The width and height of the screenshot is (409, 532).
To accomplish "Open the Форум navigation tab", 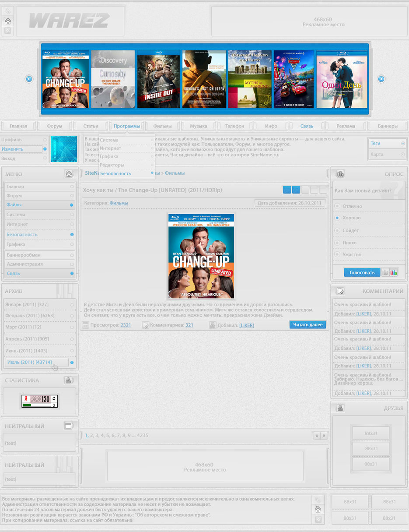I will (55, 126).
